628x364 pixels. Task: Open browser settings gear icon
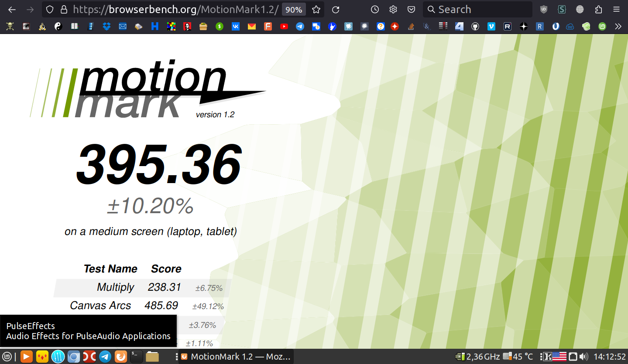393,10
